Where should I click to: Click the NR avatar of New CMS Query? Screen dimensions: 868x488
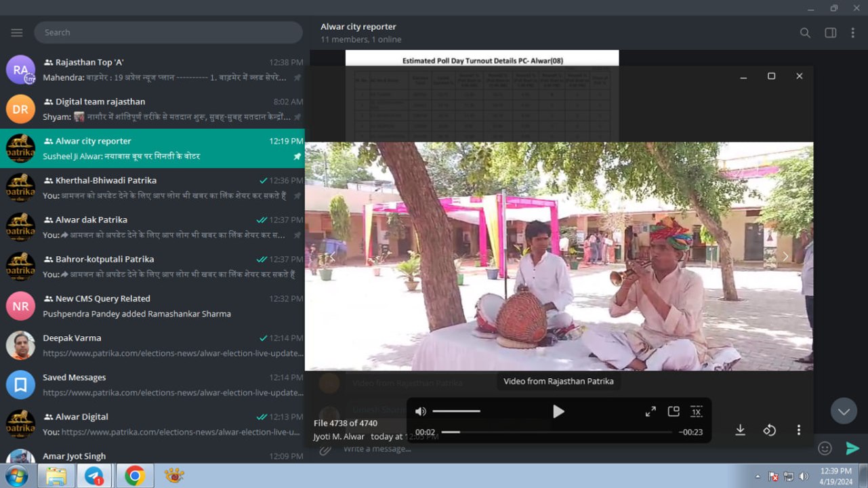(20, 306)
